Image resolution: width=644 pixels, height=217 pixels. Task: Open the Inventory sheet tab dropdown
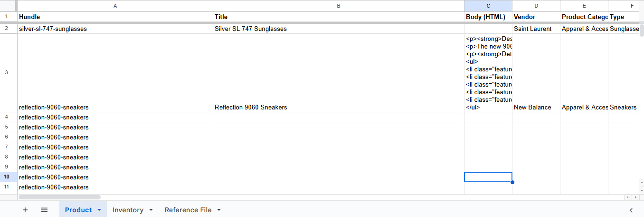tap(151, 210)
